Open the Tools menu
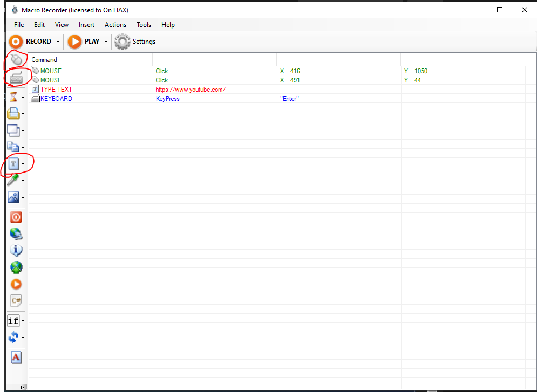 144,25
